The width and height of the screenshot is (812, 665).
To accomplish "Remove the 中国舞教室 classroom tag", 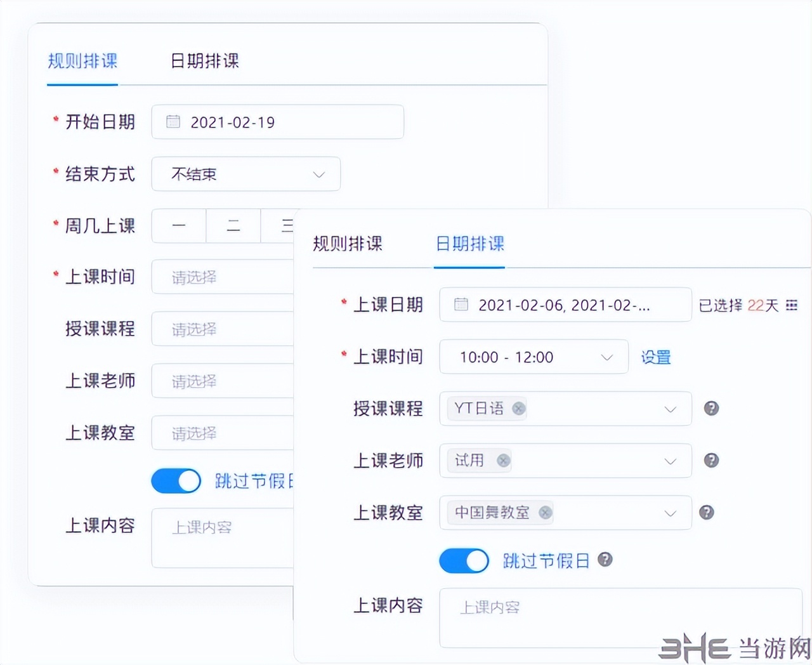I will (x=545, y=513).
